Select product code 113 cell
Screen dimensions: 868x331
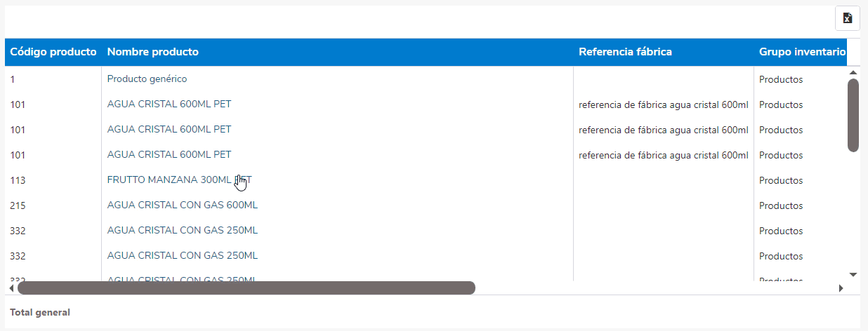(x=18, y=180)
